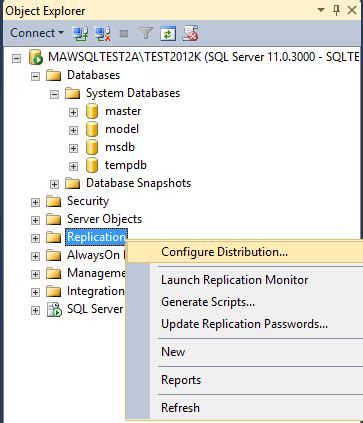363x423 pixels.
Task: Click the Connect Object Explorer icon
Action: [x=80, y=33]
